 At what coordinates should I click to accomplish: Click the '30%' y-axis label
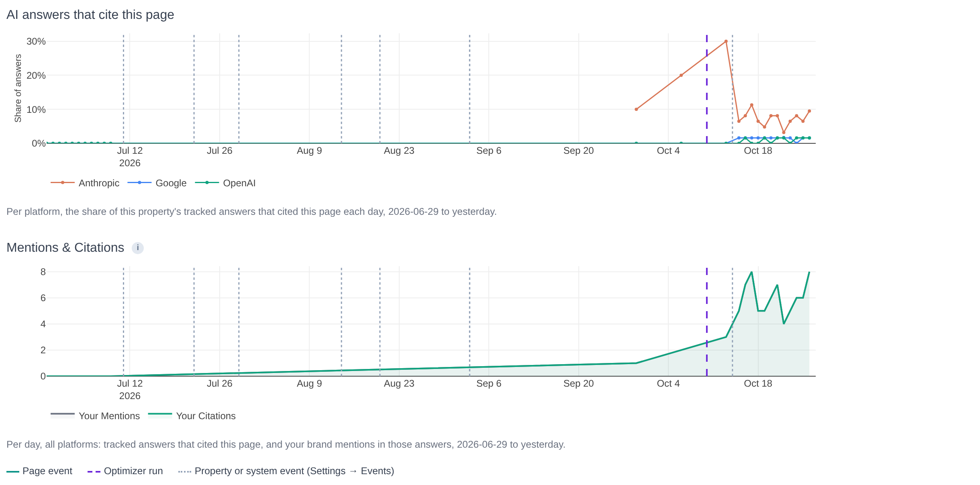pyautogui.click(x=36, y=41)
